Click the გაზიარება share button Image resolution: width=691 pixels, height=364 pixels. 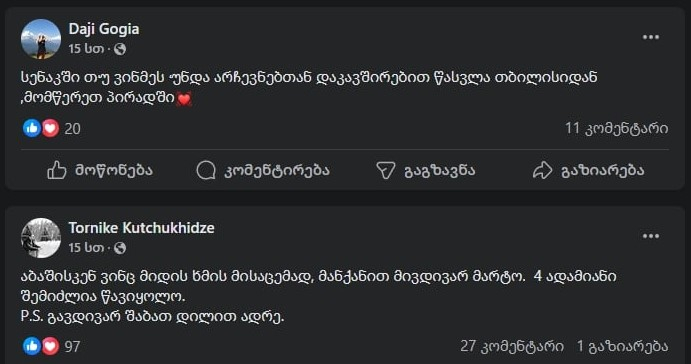pos(588,170)
